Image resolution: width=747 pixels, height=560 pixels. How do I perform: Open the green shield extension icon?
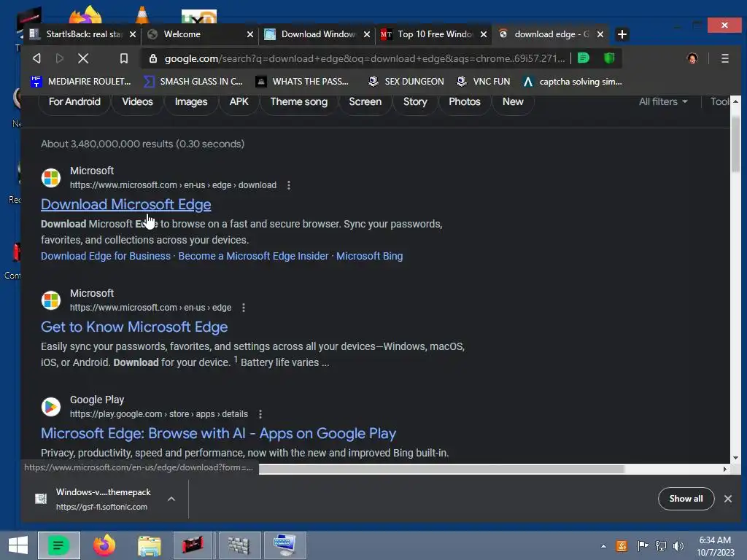coord(609,58)
